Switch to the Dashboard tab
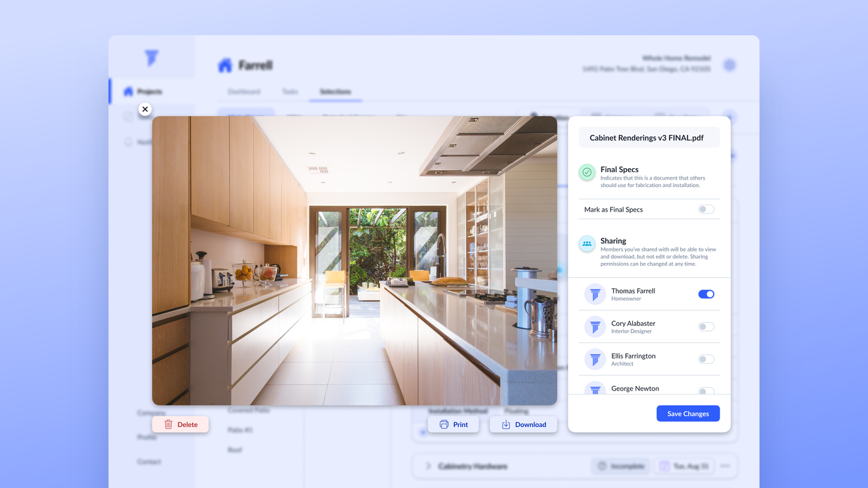This screenshot has width=868, height=488. tap(243, 91)
